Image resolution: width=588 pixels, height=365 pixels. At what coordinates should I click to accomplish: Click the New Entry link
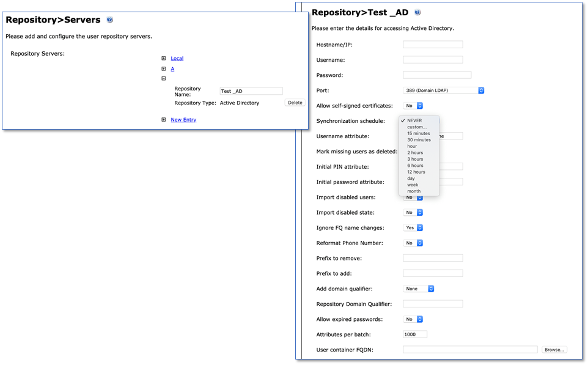click(183, 120)
